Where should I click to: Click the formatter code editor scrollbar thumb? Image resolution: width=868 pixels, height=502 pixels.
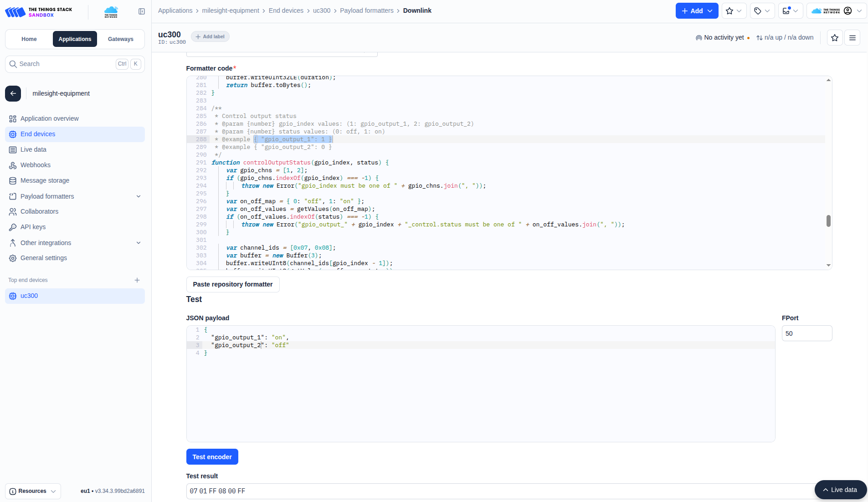(828, 221)
